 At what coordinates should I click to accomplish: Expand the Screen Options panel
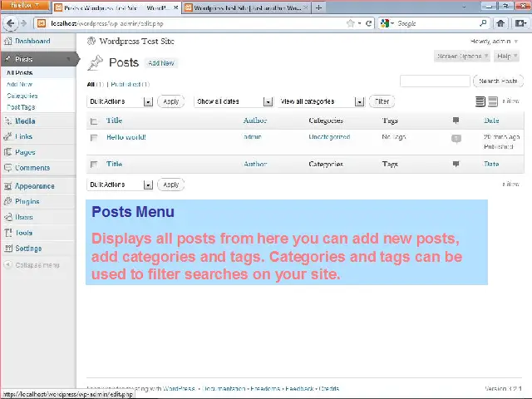pos(462,56)
